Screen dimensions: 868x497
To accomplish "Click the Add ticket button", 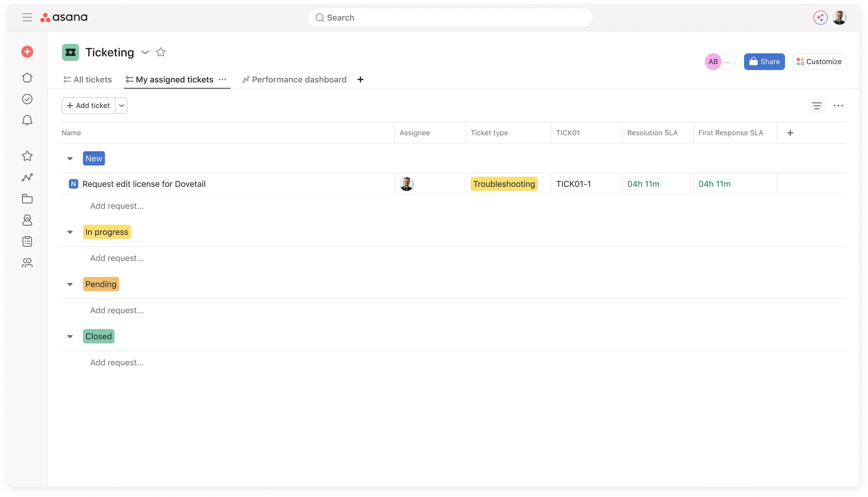I will pyautogui.click(x=89, y=106).
